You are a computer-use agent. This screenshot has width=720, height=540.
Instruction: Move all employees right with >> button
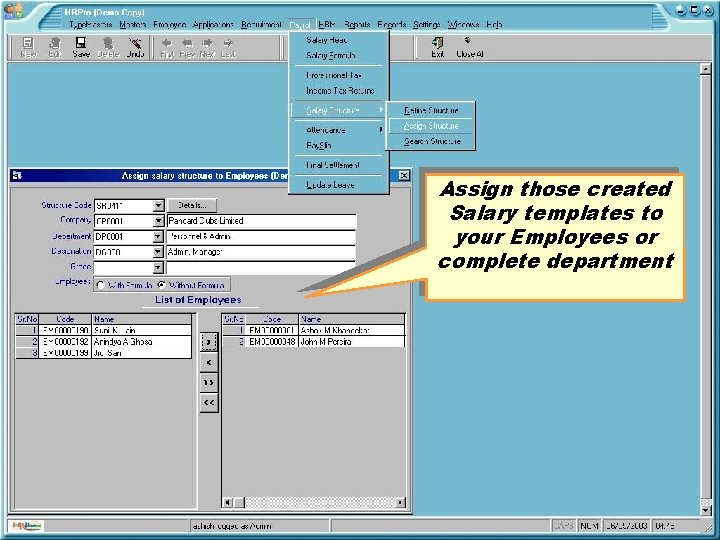pyautogui.click(x=208, y=382)
